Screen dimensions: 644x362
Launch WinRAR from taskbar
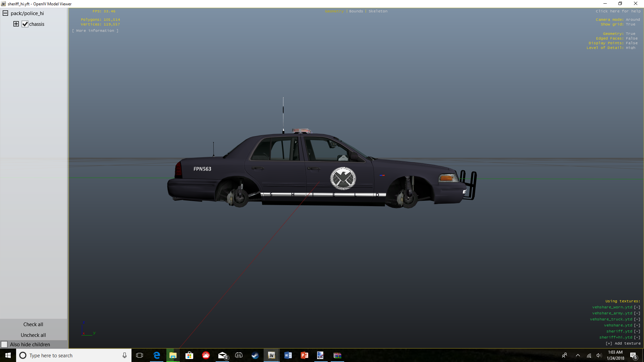pyautogui.click(x=337, y=355)
